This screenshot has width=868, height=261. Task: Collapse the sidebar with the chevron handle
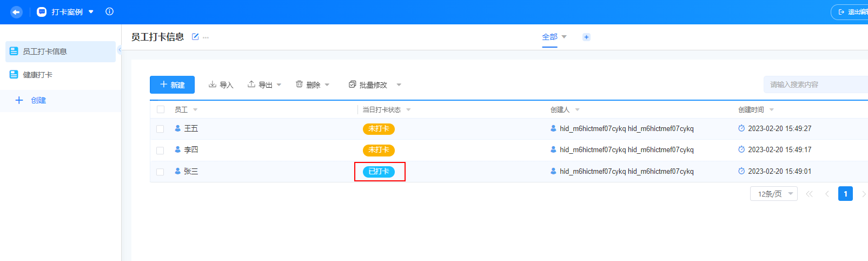coord(120,50)
